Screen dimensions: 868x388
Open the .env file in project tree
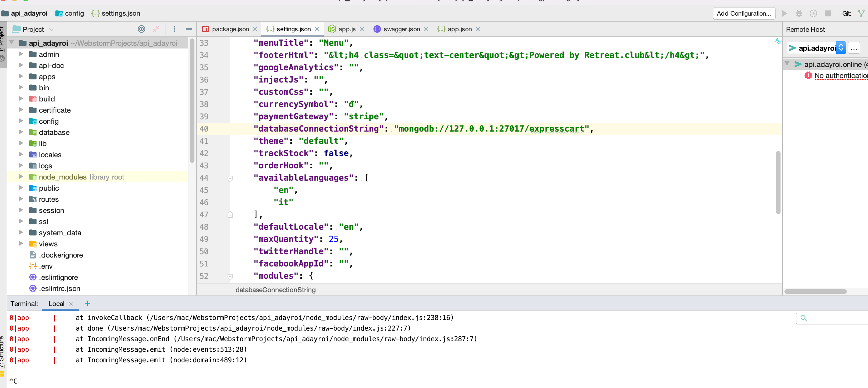(45, 266)
